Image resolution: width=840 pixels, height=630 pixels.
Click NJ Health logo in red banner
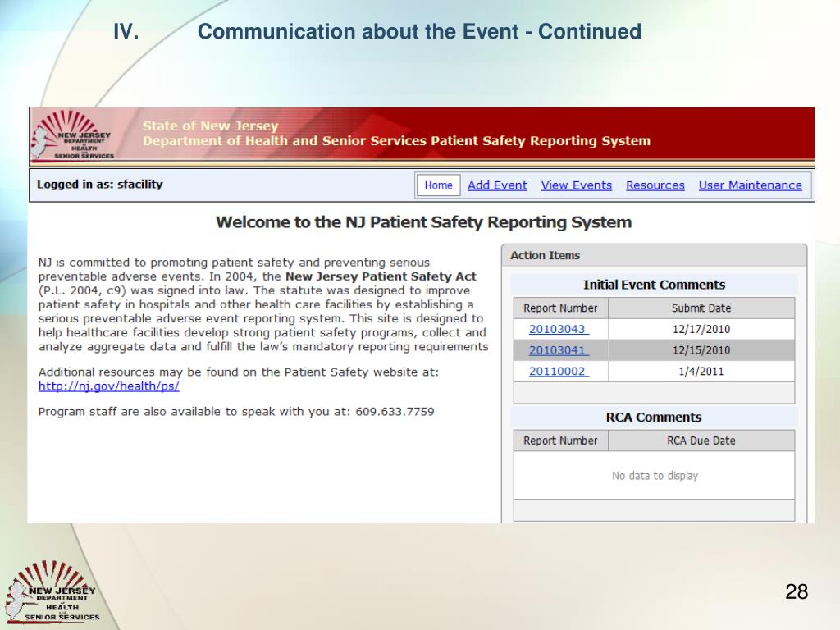pos(72,135)
